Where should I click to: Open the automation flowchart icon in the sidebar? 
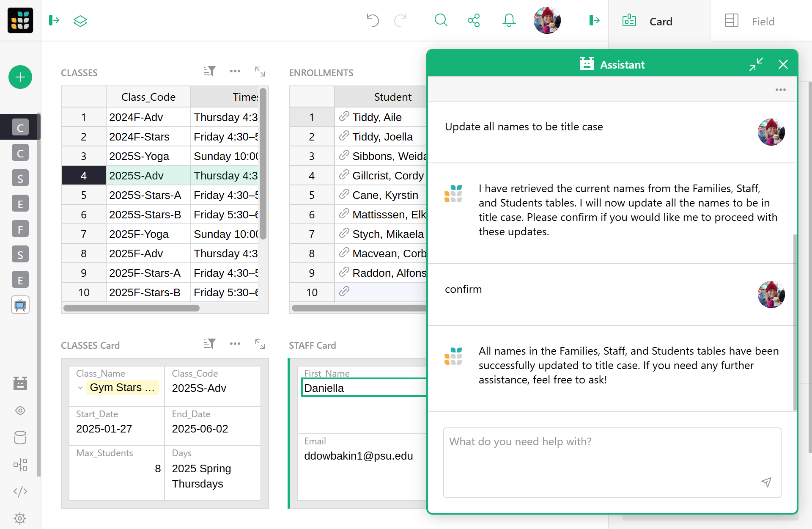point(20,464)
